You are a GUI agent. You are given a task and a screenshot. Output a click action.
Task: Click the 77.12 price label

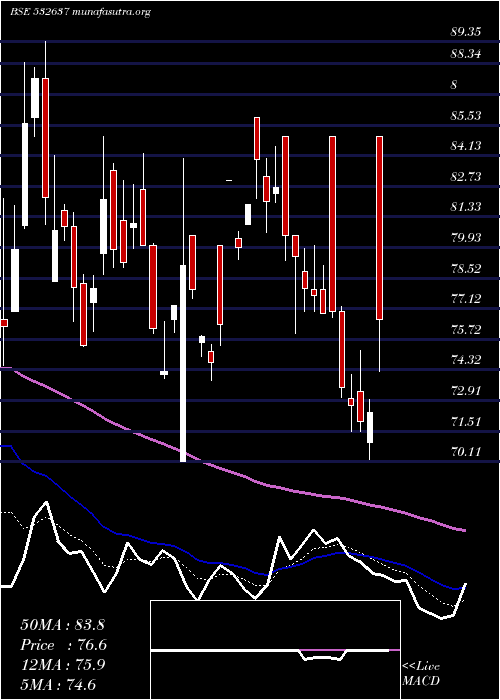point(465,299)
